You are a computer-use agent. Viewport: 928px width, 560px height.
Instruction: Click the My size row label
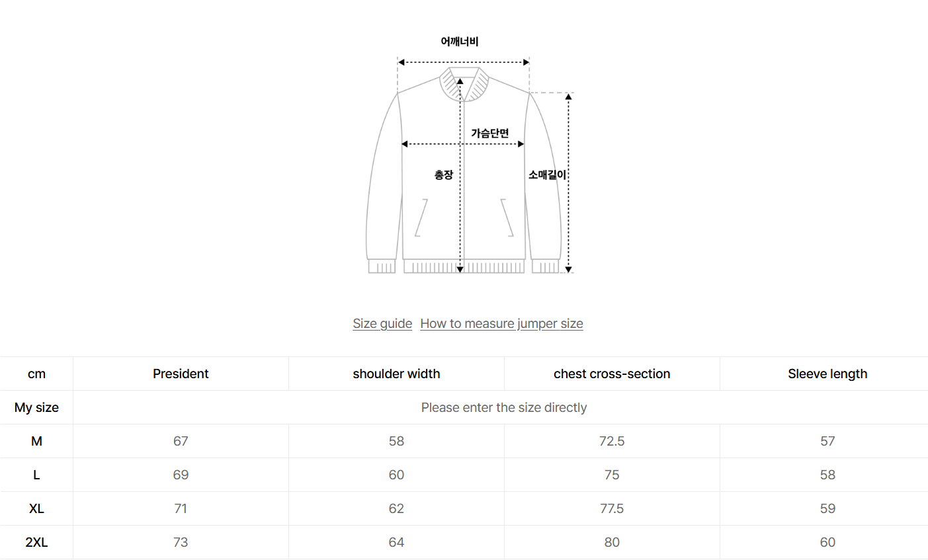click(x=36, y=407)
